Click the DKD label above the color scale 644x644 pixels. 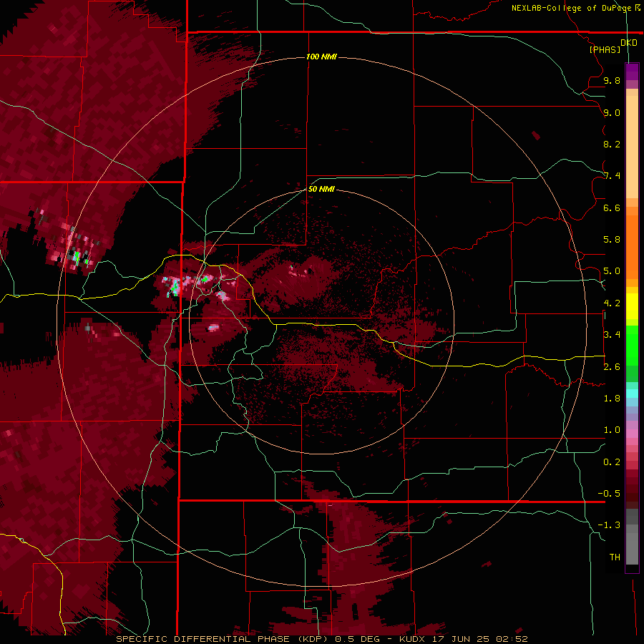coord(628,43)
